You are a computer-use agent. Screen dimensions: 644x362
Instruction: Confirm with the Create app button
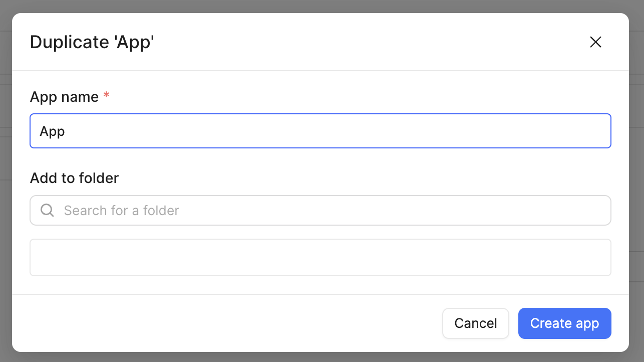[565, 323]
